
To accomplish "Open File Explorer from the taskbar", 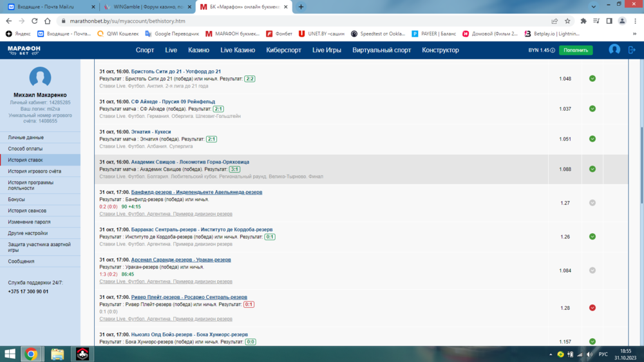I will [x=57, y=354].
